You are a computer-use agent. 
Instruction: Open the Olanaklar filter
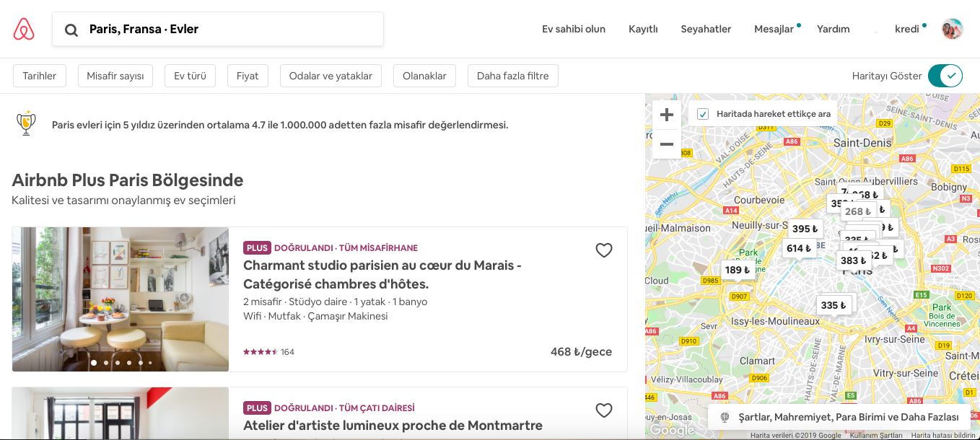(424, 76)
